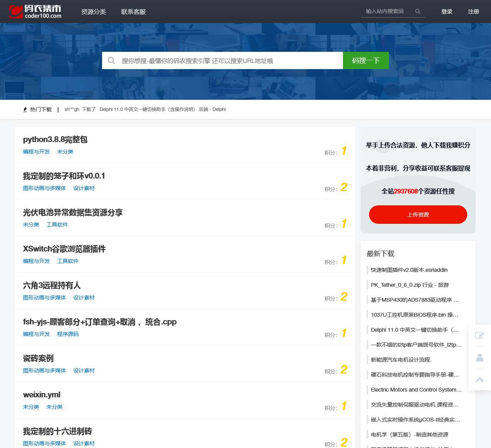Open the user profile floating icon
Viewport: 491px width, 448px height.
click(479, 358)
